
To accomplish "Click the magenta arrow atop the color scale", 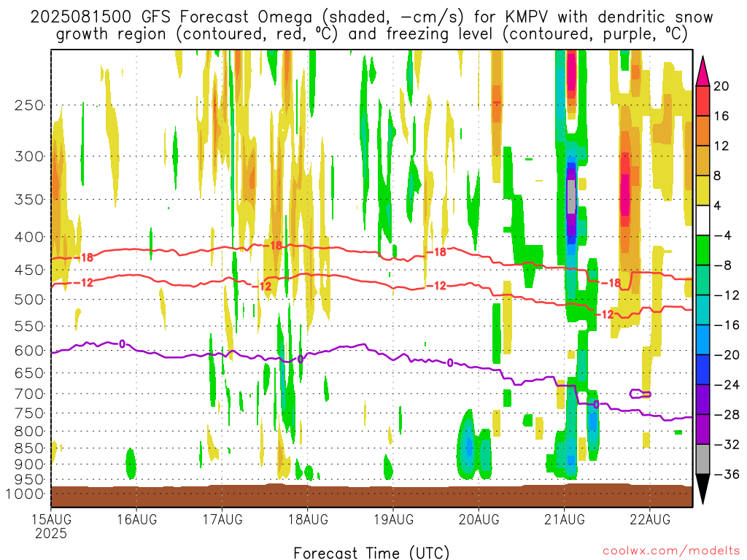I will click(703, 71).
